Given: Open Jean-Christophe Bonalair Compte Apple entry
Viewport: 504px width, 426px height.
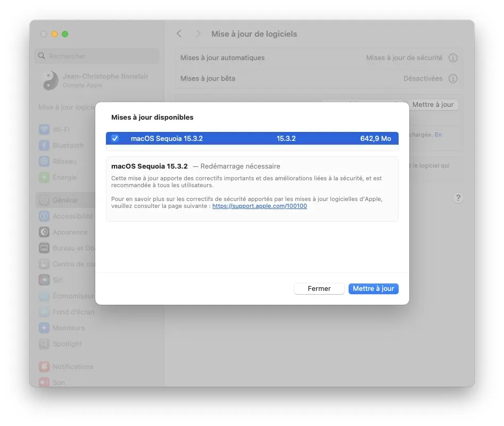Looking at the screenshot, I should [96, 80].
